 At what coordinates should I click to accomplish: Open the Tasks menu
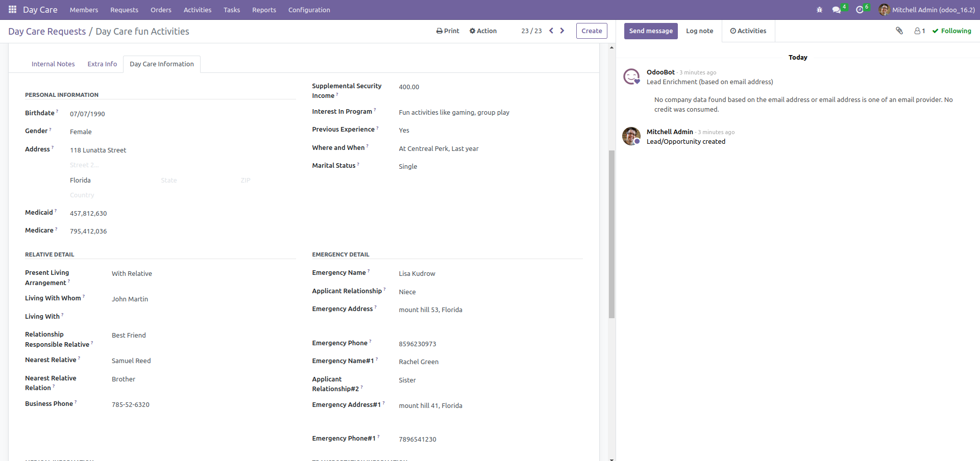[232, 10]
